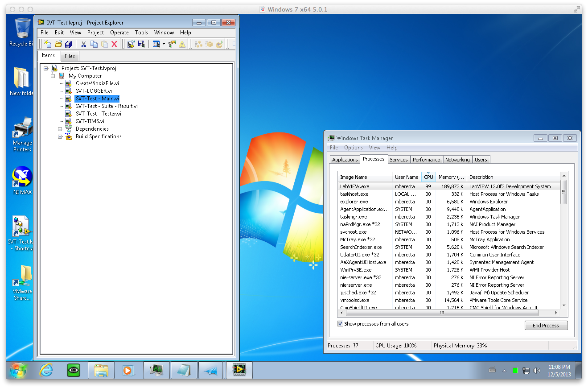The width and height of the screenshot is (588, 388).
Task: Select the SearchIndexer.exe process row
Action: 449,247
